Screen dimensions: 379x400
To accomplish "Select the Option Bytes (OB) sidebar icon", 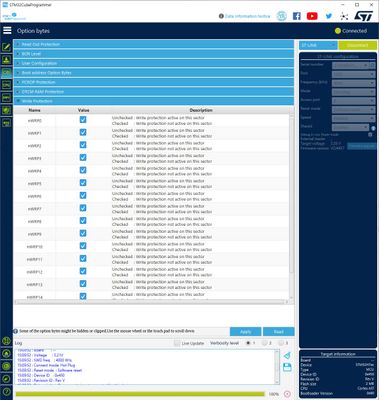I will pyautogui.click(x=6, y=72).
